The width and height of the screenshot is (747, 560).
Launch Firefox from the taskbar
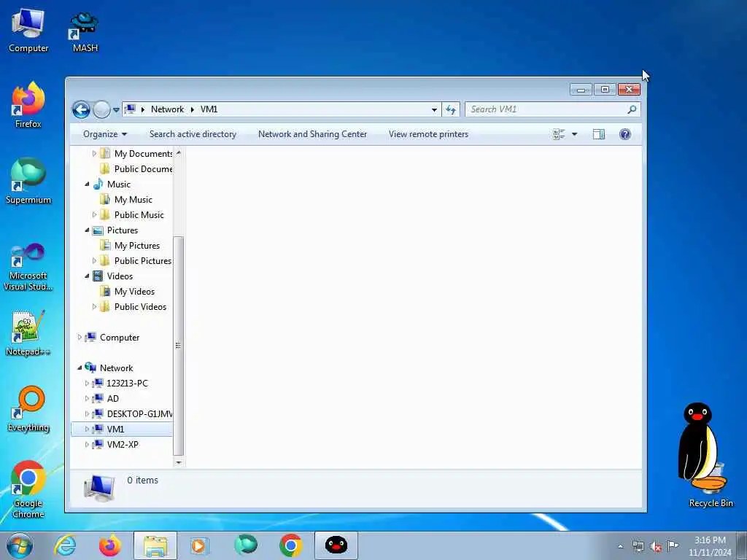point(109,545)
